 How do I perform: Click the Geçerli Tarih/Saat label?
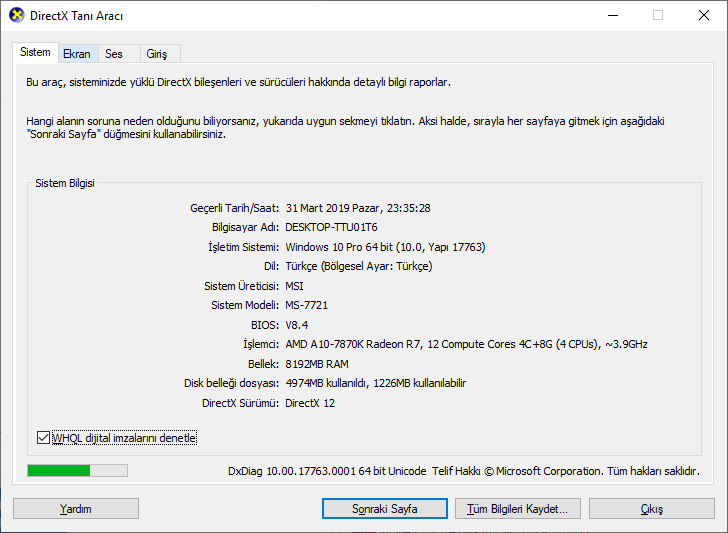tap(234, 208)
